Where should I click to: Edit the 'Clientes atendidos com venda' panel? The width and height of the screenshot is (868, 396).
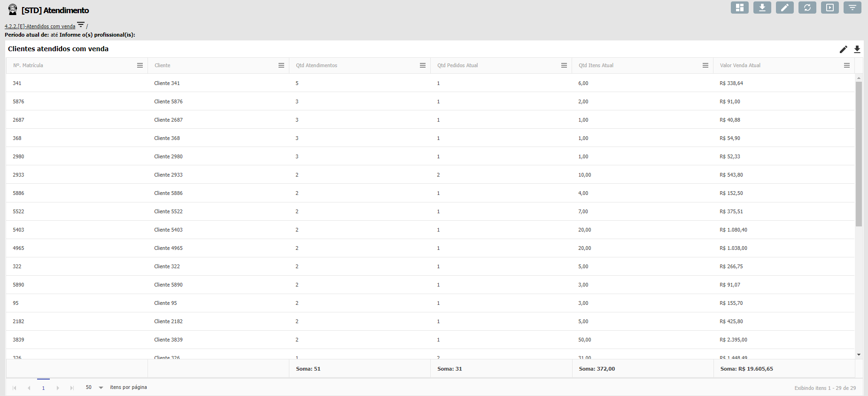[x=844, y=49]
